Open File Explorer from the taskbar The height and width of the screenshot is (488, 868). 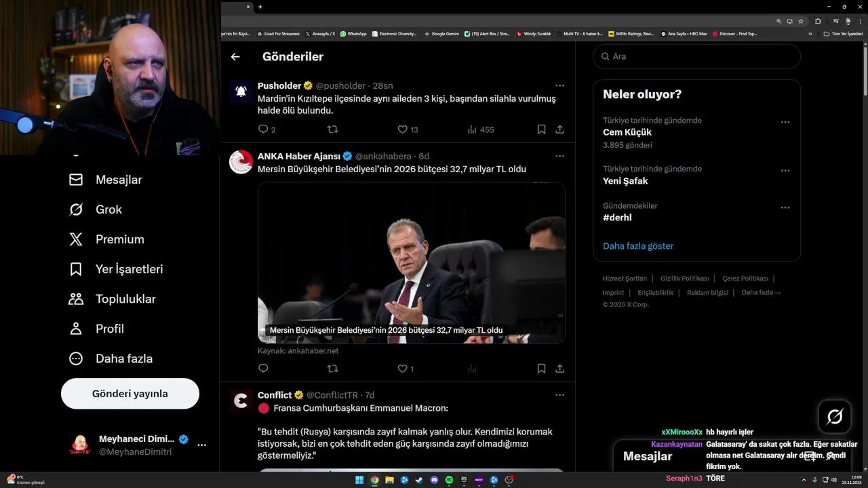pyautogui.click(x=389, y=480)
